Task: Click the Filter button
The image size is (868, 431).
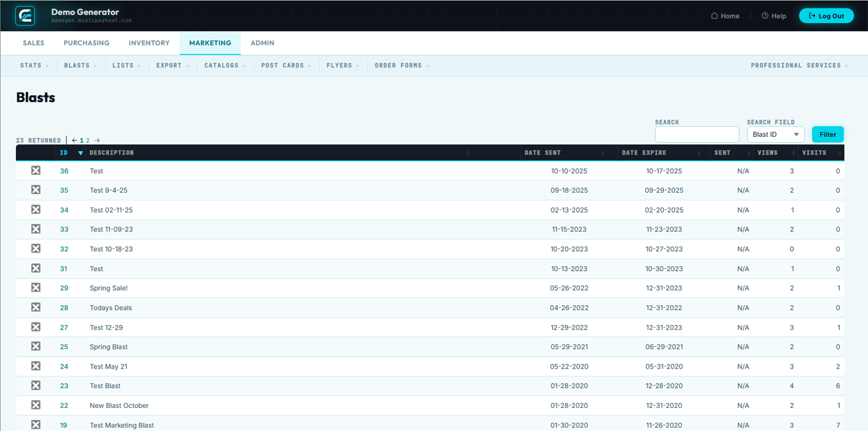Action: click(x=828, y=134)
